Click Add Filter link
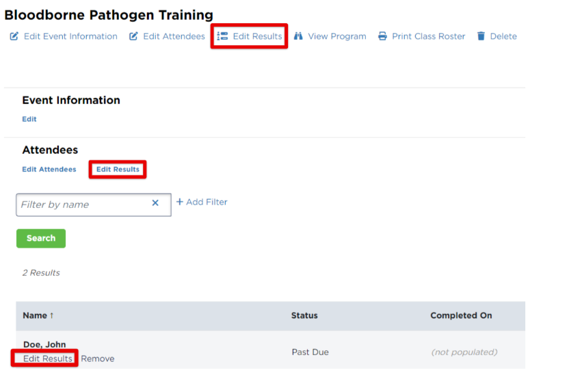 (x=207, y=202)
